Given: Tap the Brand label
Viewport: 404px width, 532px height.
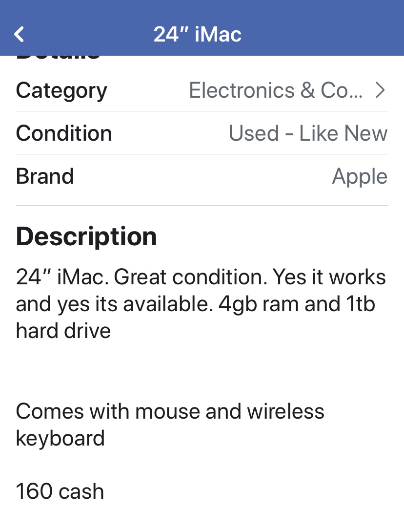Looking at the screenshot, I should [45, 176].
